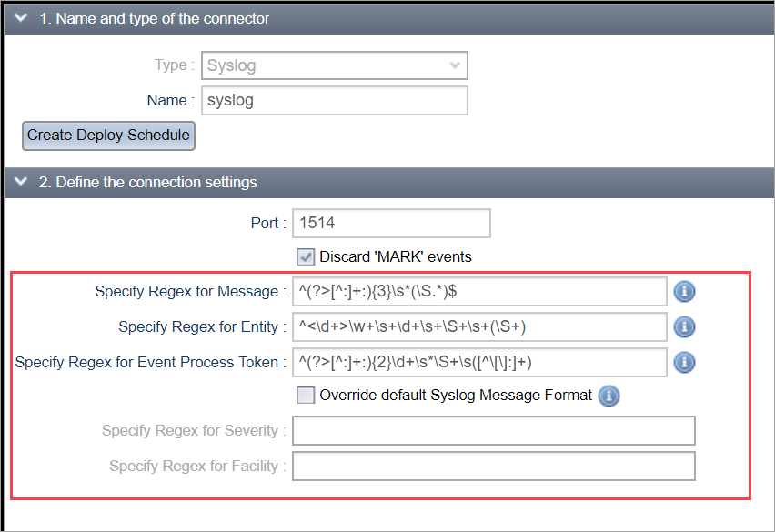Collapse section 1 using its chevron arrow
Image resolution: width=775 pixels, height=532 pixels.
(x=21, y=18)
